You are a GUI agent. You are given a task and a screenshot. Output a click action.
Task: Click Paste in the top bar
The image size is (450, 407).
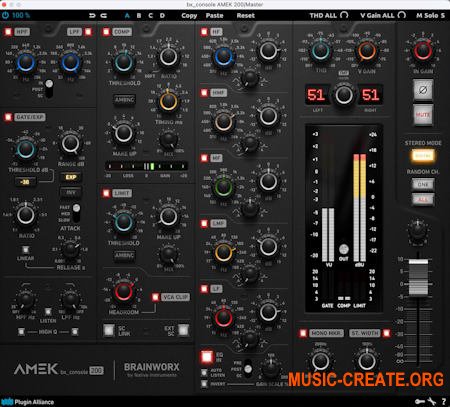(214, 15)
